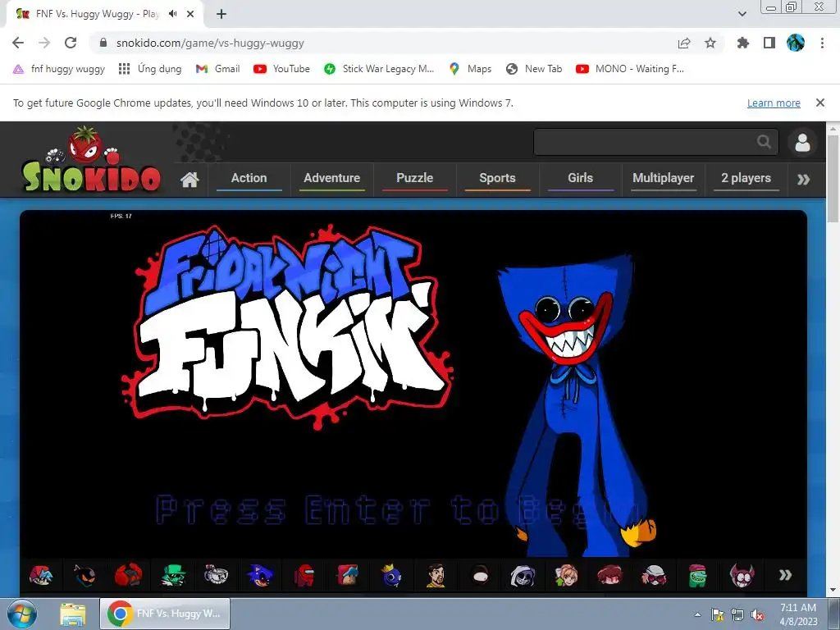
Task: Go to the Snokido home page icon
Action: point(189,180)
